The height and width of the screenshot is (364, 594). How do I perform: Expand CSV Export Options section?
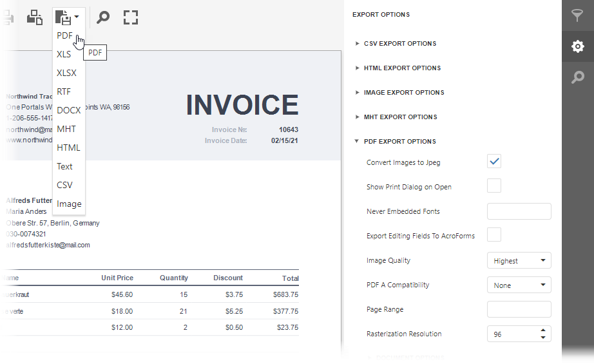click(x=399, y=44)
